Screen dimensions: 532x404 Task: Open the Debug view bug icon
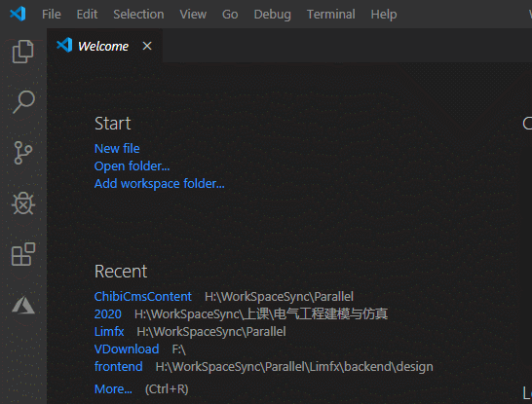(23, 203)
